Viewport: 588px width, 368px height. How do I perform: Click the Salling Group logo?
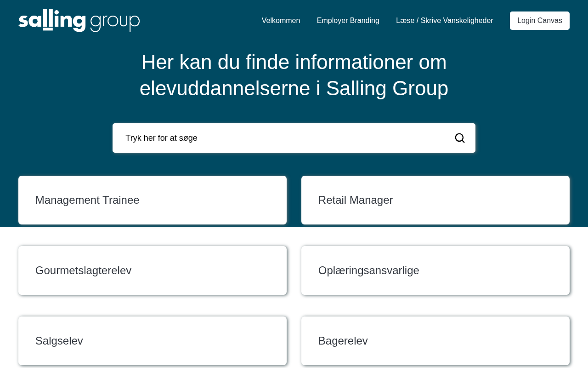tap(79, 21)
